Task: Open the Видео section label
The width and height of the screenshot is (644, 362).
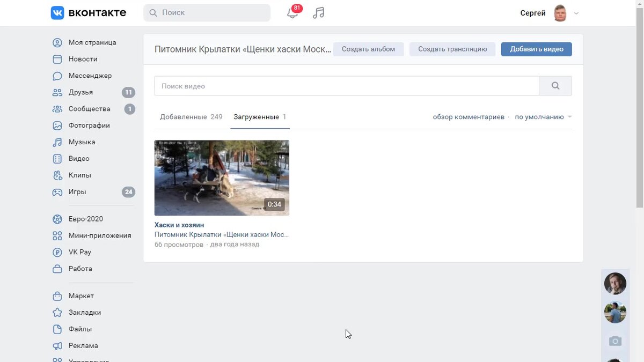Action: 79,159
